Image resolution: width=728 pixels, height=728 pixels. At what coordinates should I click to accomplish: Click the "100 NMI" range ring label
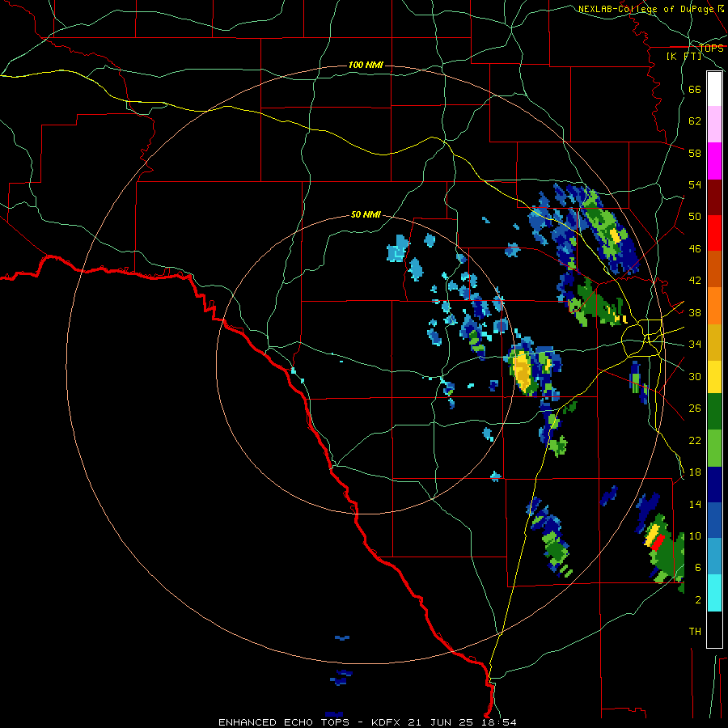pyautogui.click(x=366, y=65)
